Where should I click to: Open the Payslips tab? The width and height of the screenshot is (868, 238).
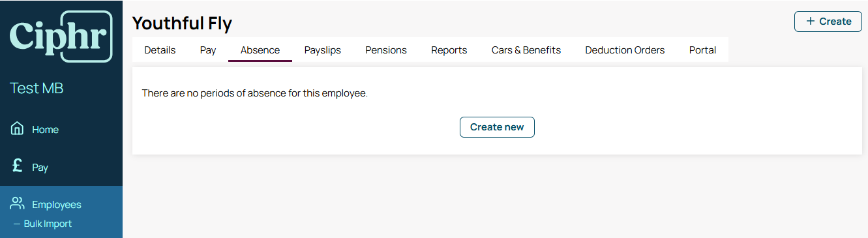point(323,50)
